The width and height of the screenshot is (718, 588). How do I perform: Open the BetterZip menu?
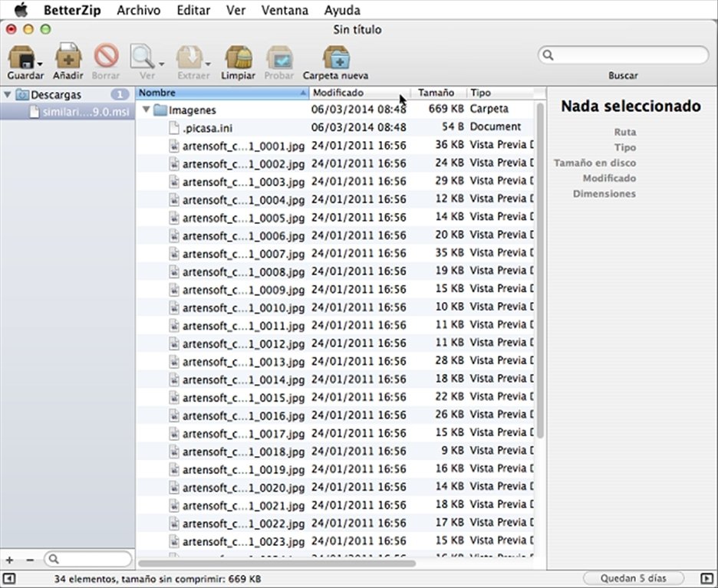pyautogui.click(x=72, y=10)
